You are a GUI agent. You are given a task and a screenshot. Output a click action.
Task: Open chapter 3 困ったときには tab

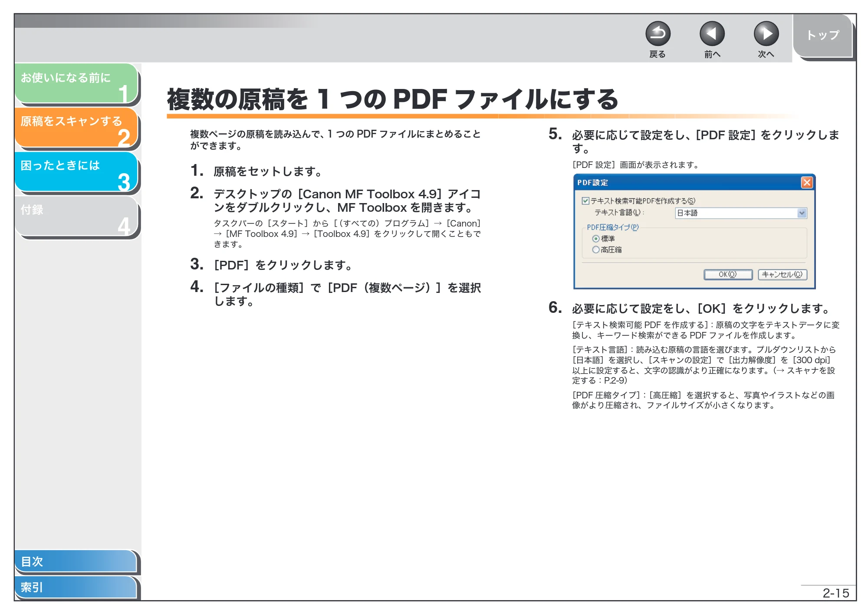76,172
